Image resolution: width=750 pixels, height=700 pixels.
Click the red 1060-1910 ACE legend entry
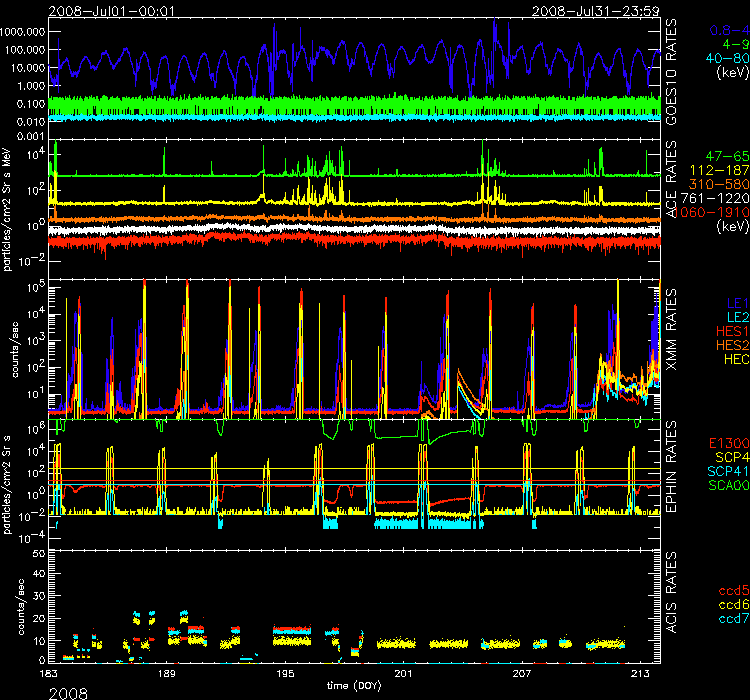click(712, 214)
